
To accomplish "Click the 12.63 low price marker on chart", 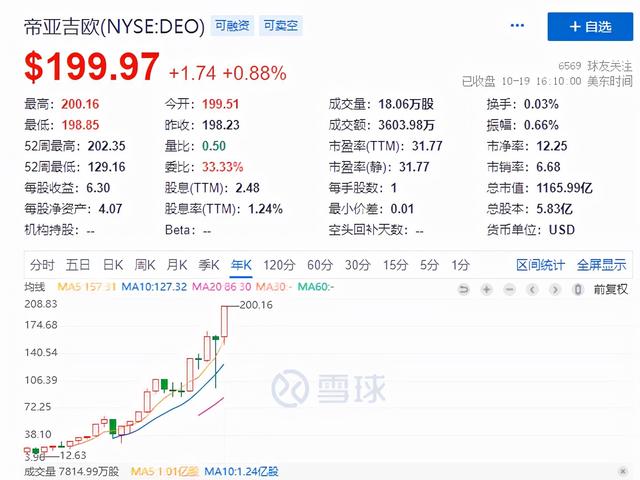I will coord(73,455).
